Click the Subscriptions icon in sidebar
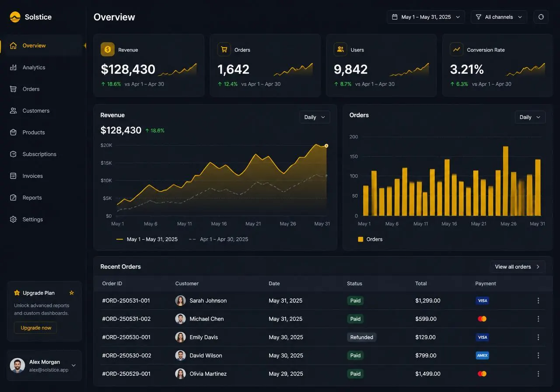Viewport: 560px width, 392px height. click(13, 154)
